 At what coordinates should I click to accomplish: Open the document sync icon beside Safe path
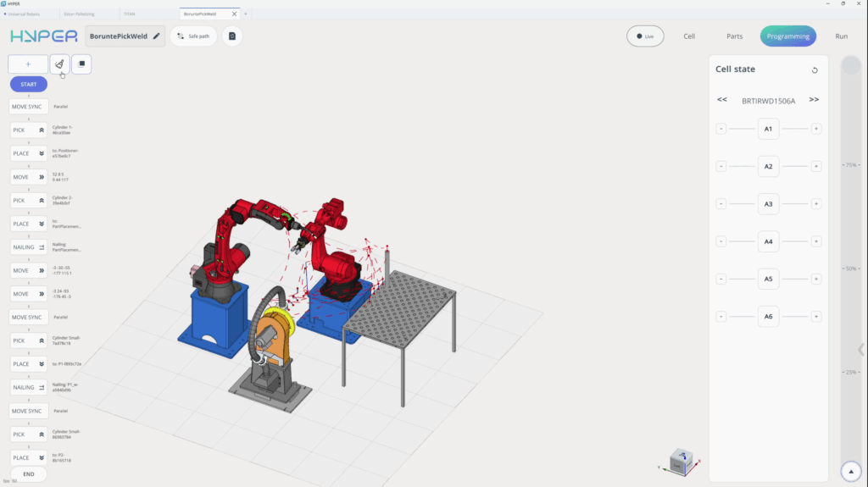point(232,36)
